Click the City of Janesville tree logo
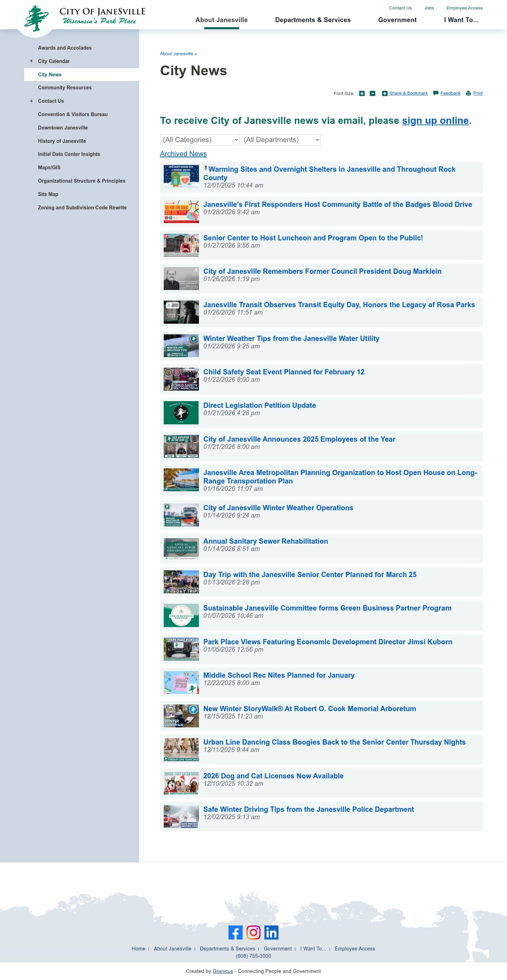 point(37,18)
